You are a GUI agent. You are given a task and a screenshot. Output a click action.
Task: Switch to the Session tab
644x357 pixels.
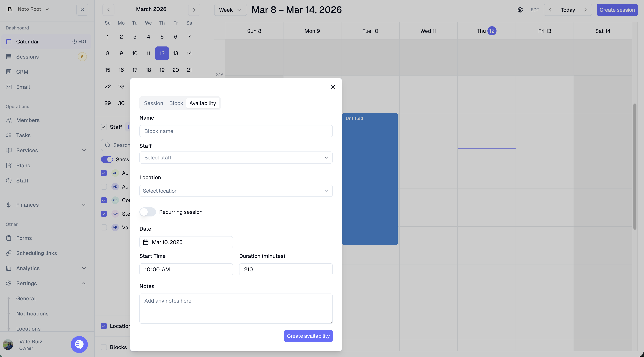click(x=154, y=103)
